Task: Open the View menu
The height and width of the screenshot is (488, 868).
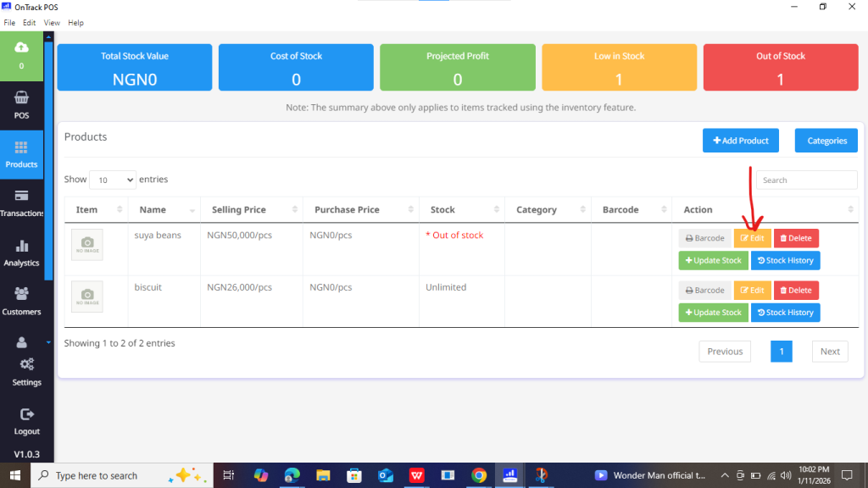Action: point(52,23)
